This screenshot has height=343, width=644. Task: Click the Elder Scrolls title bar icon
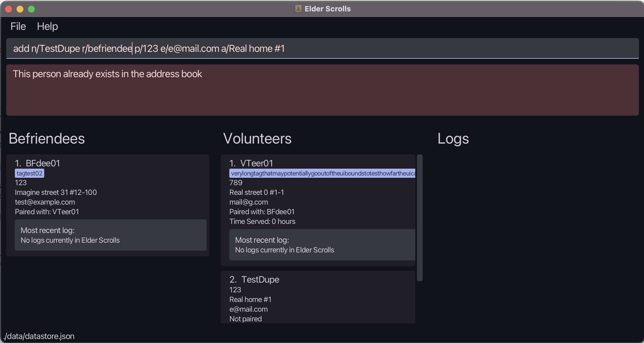point(298,9)
